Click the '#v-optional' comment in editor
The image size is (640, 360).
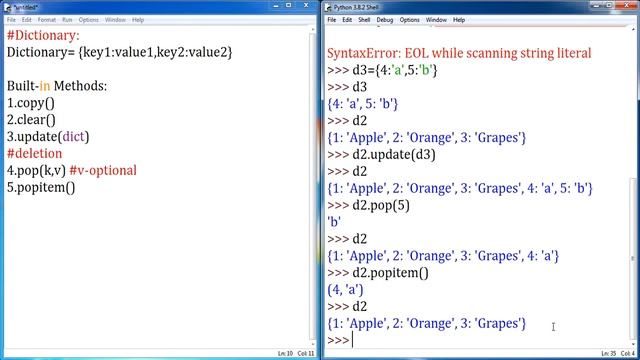103,171
